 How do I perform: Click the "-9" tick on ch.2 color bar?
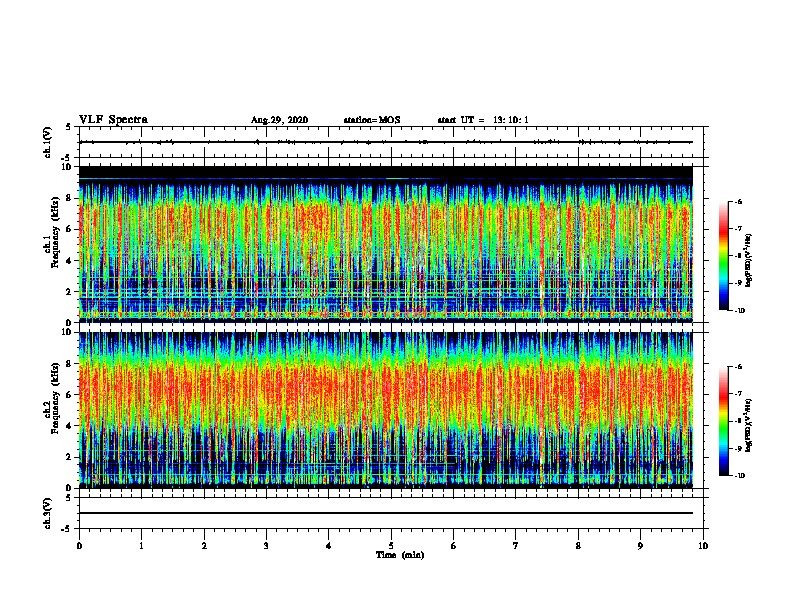coord(738,448)
